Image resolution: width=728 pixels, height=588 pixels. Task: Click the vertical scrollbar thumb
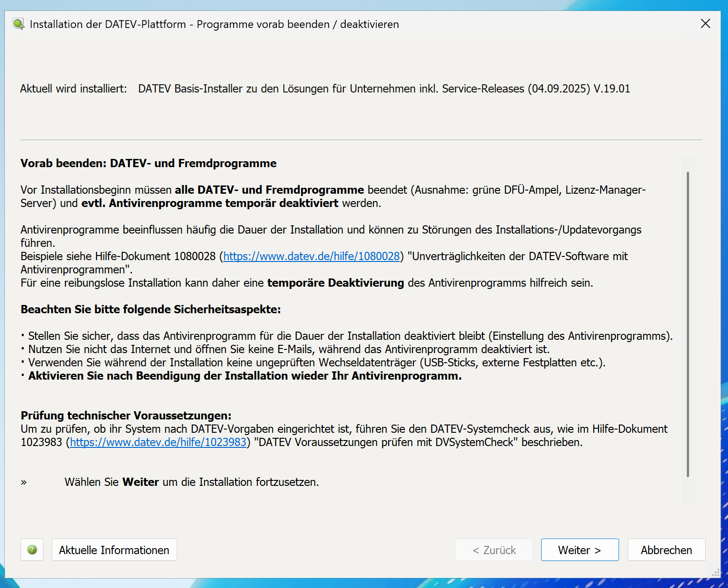pos(688,324)
